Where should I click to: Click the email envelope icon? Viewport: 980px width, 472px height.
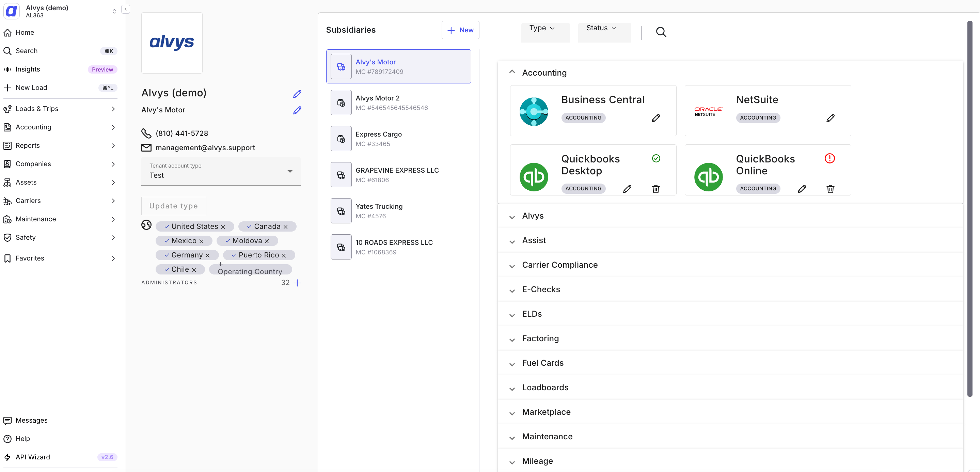[146, 147]
